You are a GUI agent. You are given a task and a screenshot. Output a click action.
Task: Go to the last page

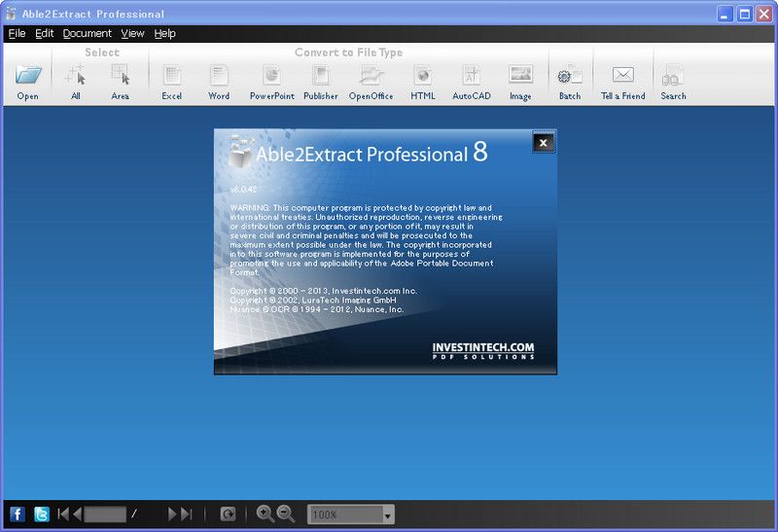tap(187, 514)
